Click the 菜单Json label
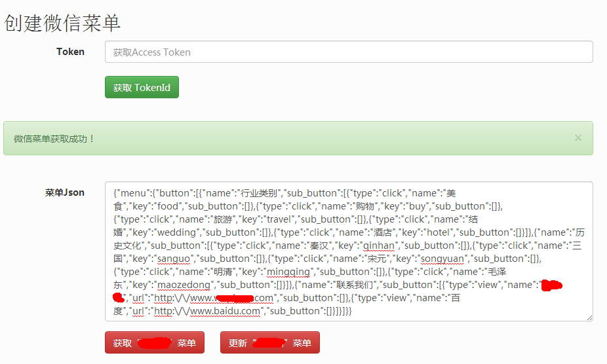Image resolution: width=607 pixels, height=364 pixels. point(65,192)
